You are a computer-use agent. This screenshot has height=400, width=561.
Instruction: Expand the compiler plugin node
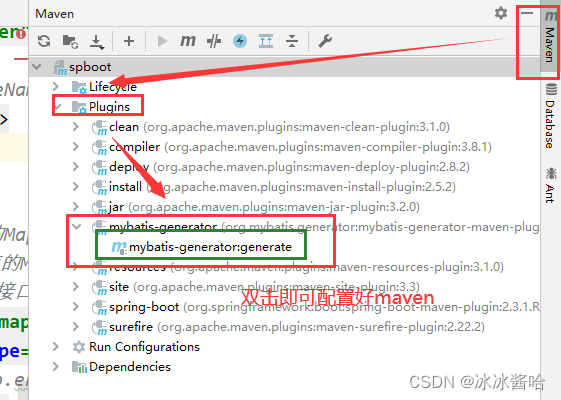(x=75, y=147)
